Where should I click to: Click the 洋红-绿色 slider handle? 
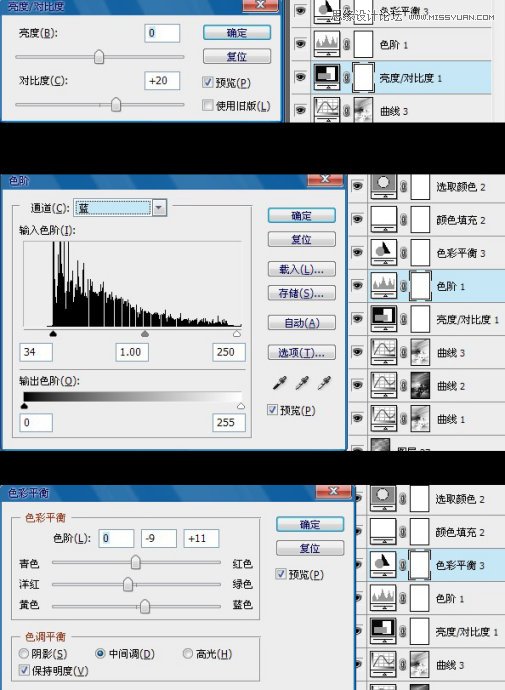(x=128, y=584)
